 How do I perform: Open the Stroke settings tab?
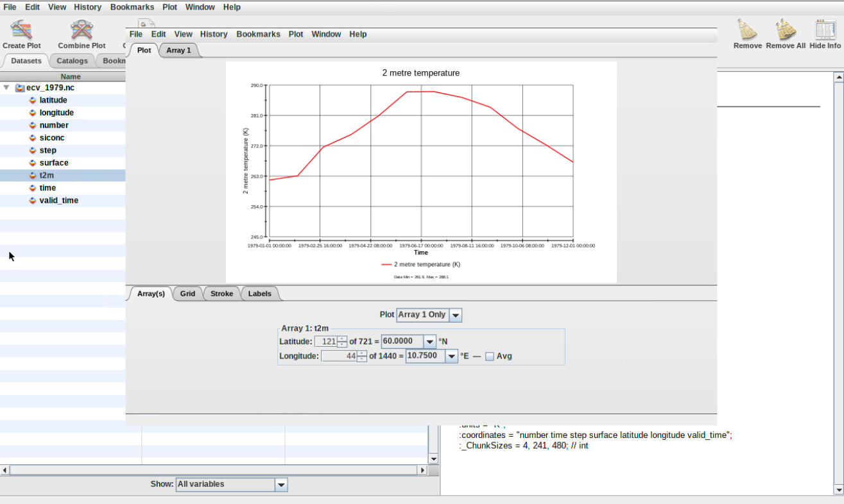[x=222, y=294]
